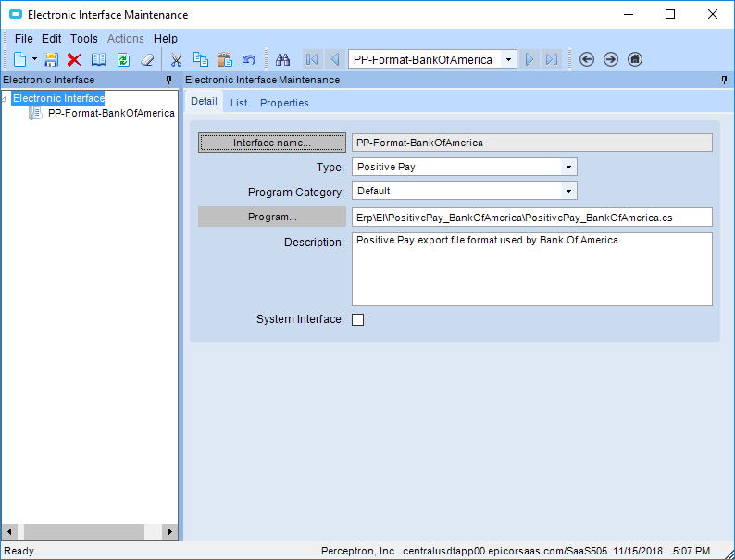Switch to the Detail tab
The image size is (735, 560).
click(204, 101)
